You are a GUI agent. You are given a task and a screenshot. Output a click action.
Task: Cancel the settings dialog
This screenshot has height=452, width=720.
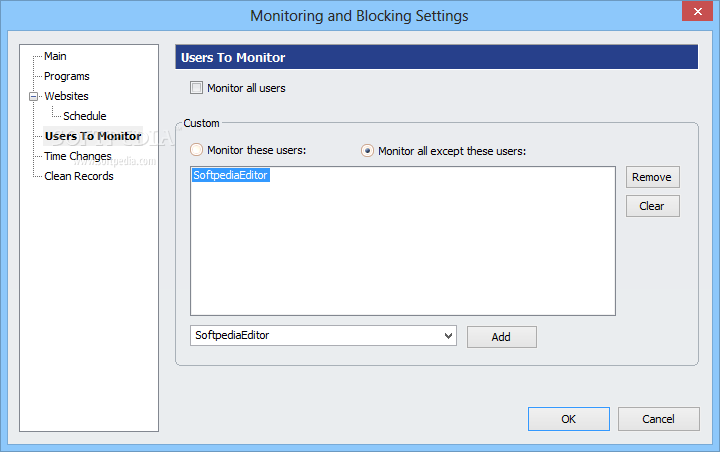[658, 419]
